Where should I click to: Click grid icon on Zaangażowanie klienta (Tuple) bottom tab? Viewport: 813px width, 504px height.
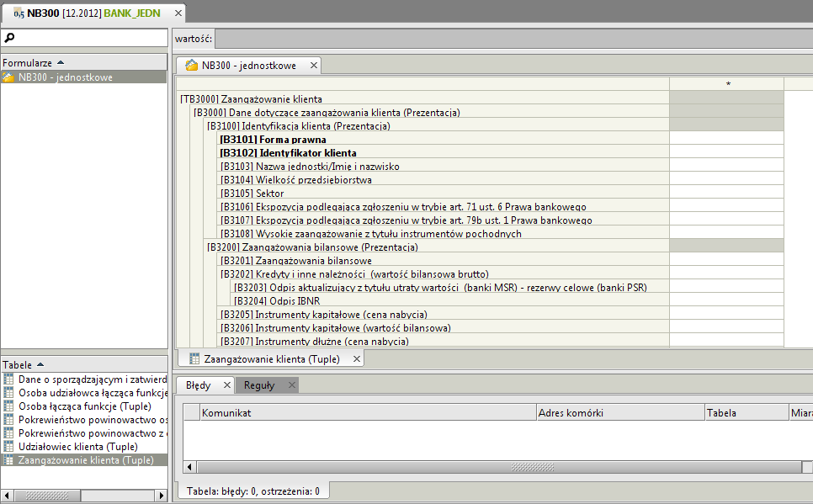(x=194, y=358)
